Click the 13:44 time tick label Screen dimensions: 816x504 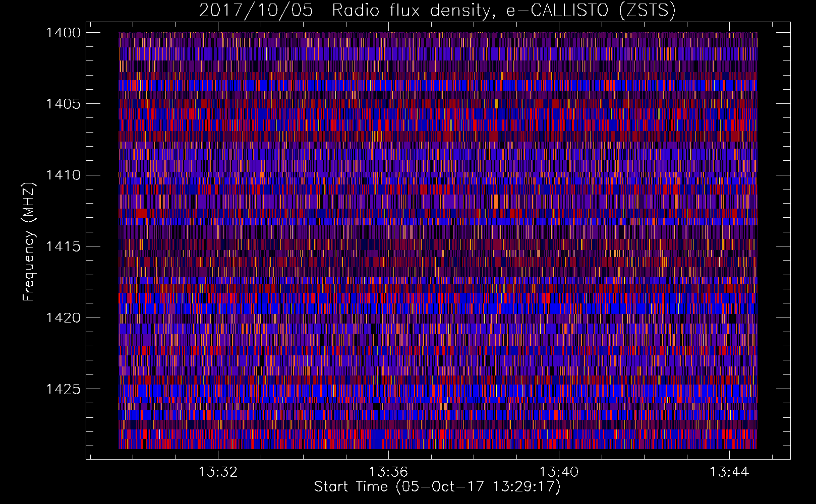729,472
